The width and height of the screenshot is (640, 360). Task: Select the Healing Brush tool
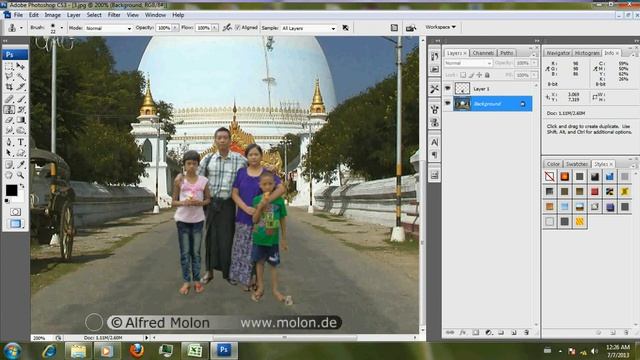tap(9, 99)
